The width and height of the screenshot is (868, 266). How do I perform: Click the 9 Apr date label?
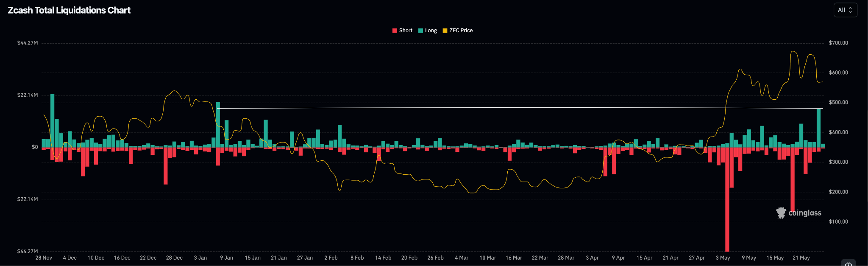(618, 258)
